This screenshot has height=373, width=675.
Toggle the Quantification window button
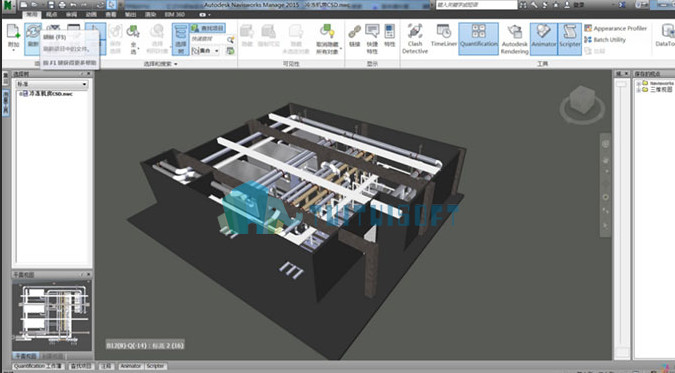pyautogui.click(x=479, y=39)
